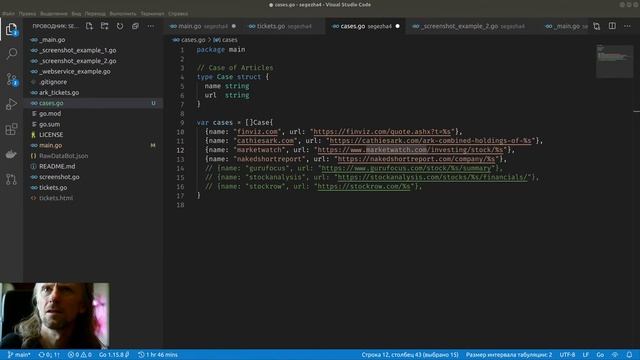Synchronize changes in status bar
The height and width of the screenshot is (360, 640).
click(49, 355)
